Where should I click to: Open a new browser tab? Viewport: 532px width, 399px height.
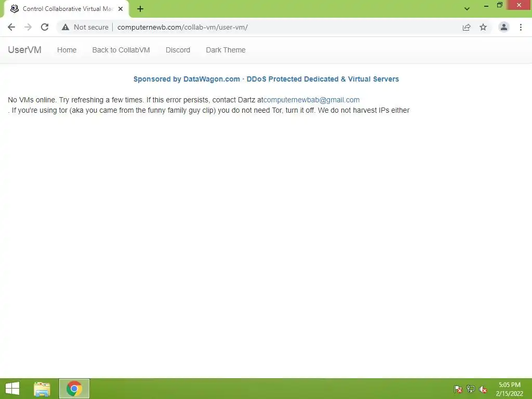(x=140, y=9)
